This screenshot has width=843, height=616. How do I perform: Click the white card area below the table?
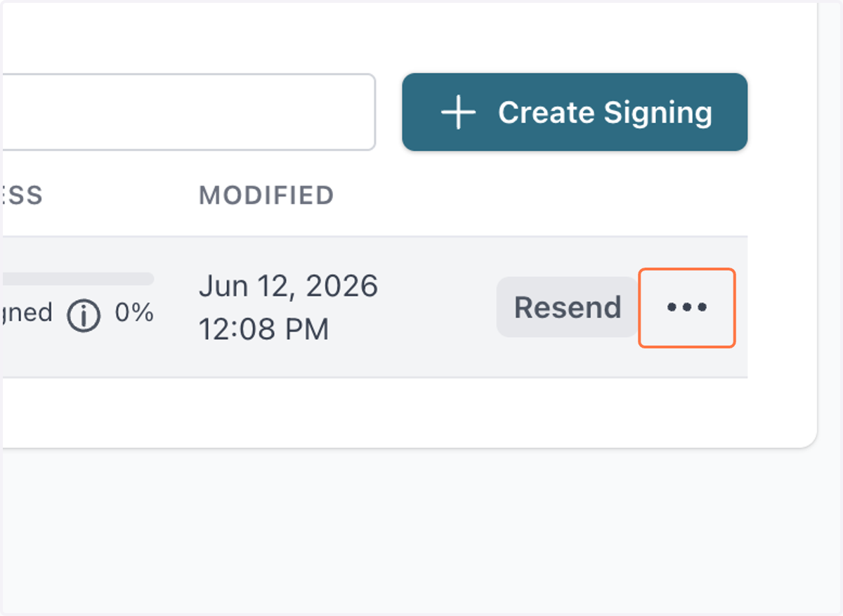point(407,412)
